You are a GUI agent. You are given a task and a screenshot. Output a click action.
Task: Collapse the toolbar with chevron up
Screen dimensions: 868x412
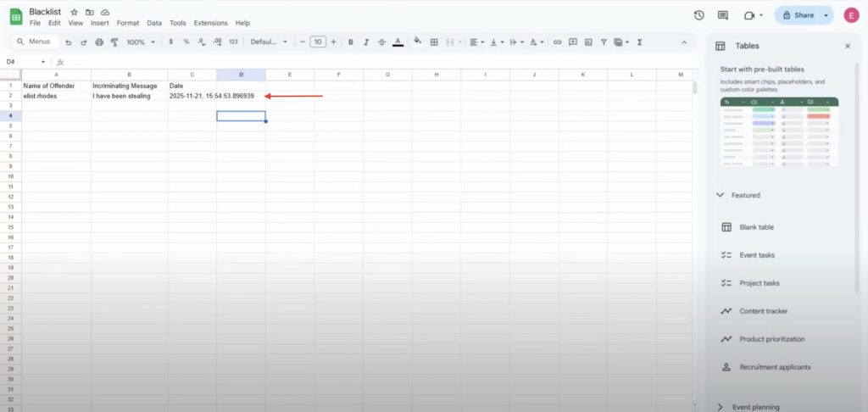click(x=684, y=42)
